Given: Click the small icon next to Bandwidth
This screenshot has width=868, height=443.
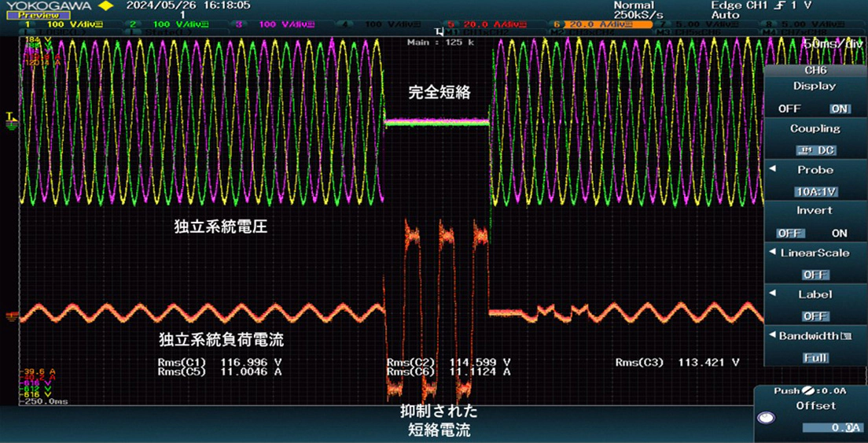Looking at the screenshot, I should tap(848, 336).
